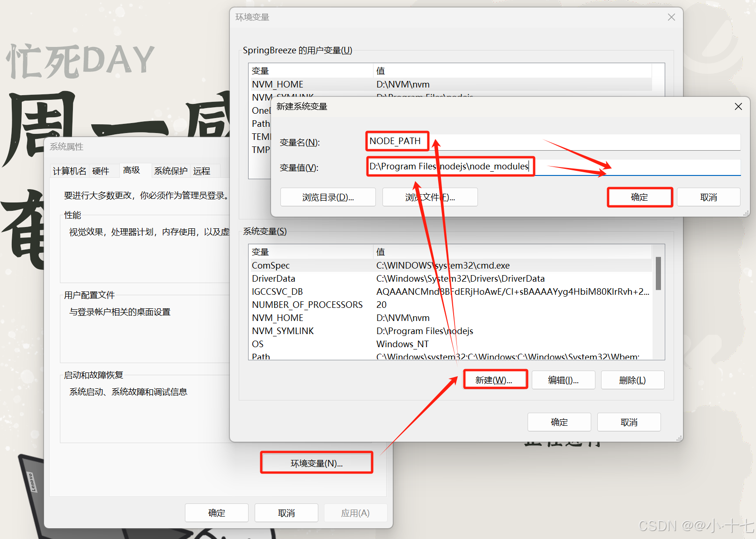Click user variable value D:\NVM\nvm
The height and width of the screenshot is (539, 756).
[403, 84]
